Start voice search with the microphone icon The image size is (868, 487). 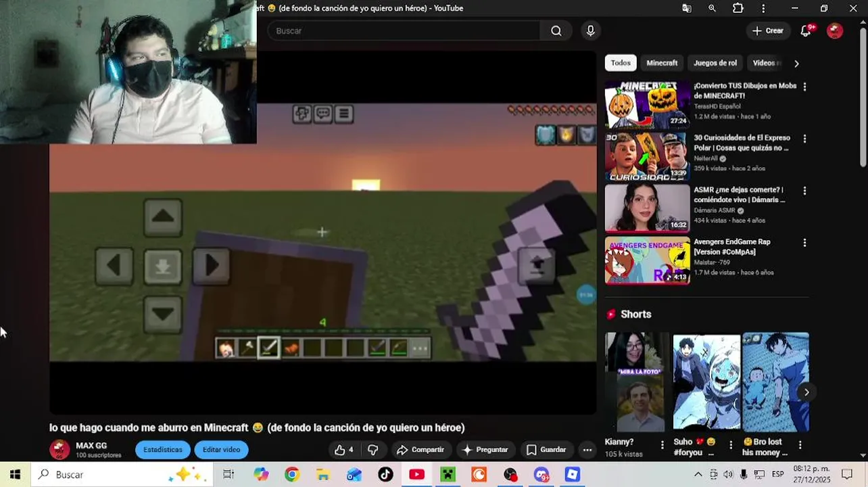(x=591, y=30)
